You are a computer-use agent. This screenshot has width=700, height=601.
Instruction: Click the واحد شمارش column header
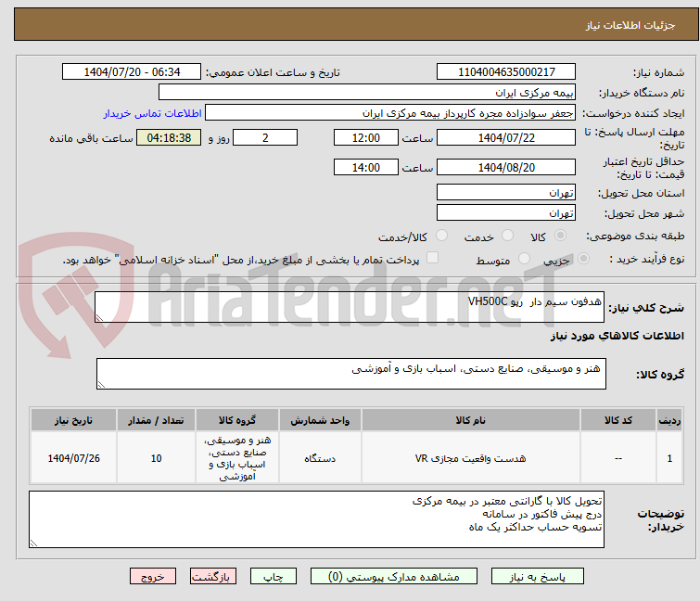coord(320,420)
